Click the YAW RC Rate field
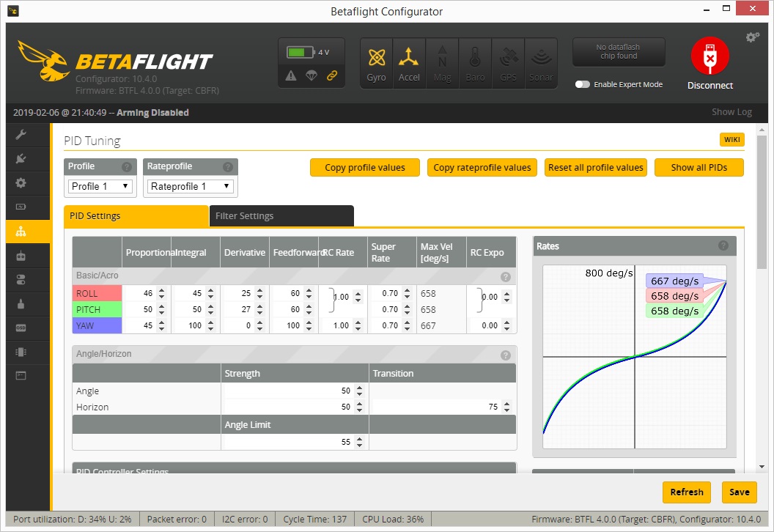This screenshot has height=532, width=774. pyautogui.click(x=342, y=325)
